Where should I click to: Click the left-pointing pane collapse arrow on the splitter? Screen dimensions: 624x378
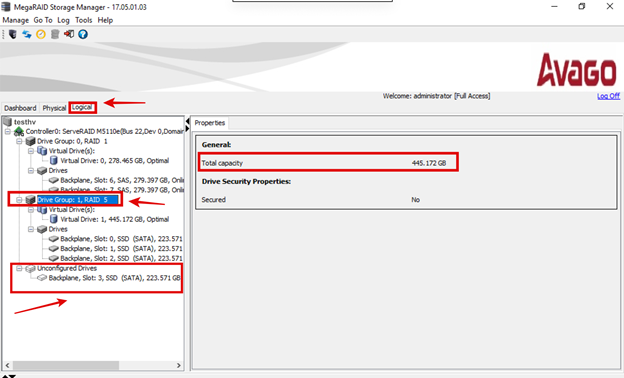[x=187, y=121]
